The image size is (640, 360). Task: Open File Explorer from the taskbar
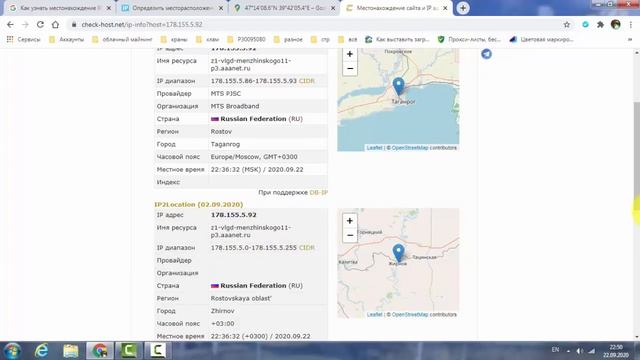coord(71,351)
